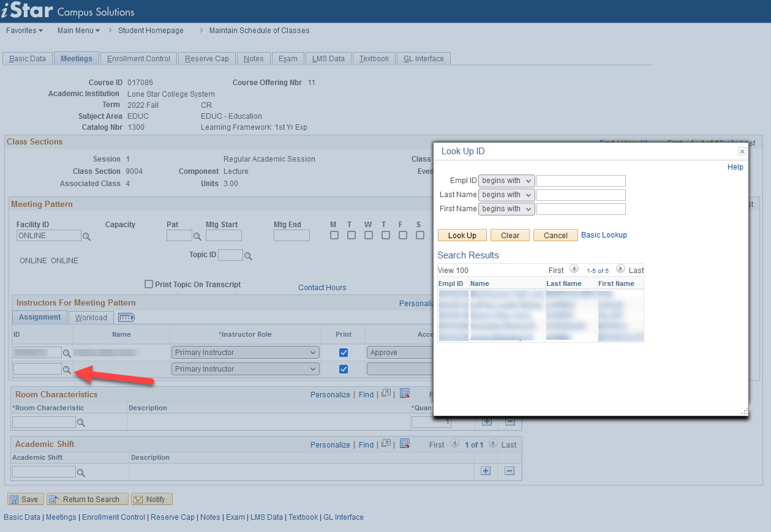Add a row with Academic Shift plus button
This screenshot has width=771, height=532.
click(486, 471)
